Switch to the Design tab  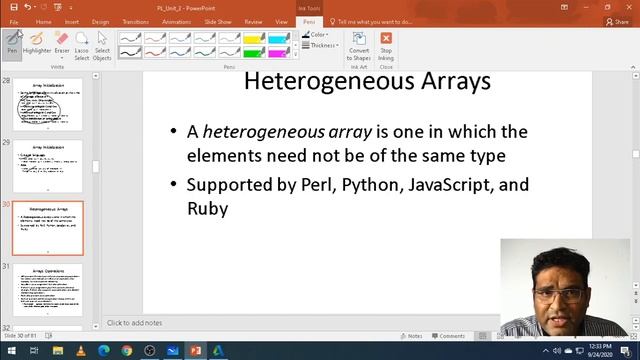(100, 22)
